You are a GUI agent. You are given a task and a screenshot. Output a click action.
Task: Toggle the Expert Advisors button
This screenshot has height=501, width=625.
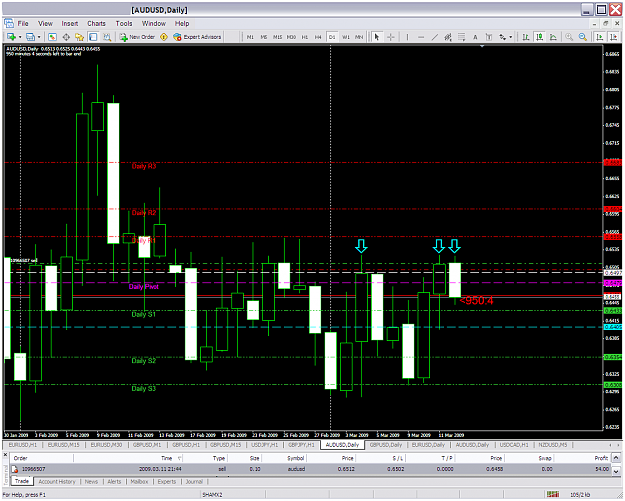197,37
